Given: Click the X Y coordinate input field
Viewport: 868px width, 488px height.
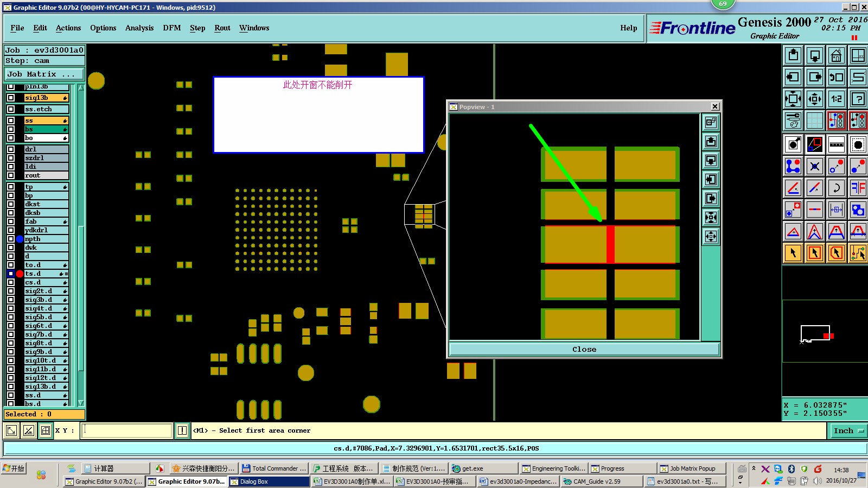Looking at the screenshot, I should [127, 430].
